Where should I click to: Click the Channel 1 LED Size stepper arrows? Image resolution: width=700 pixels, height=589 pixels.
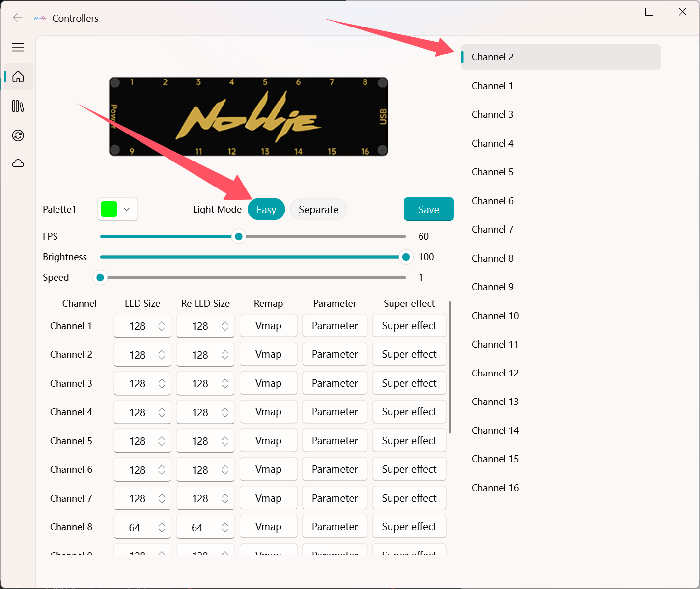(162, 326)
